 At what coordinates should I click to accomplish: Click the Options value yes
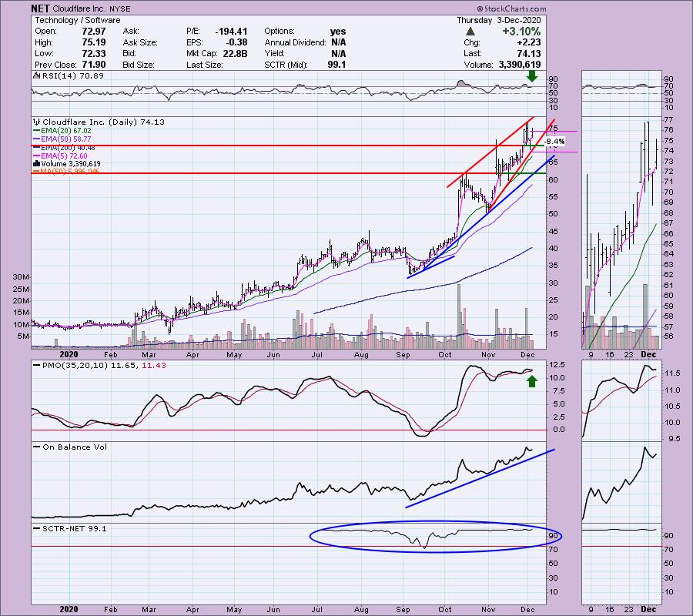click(x=338, y=32)
